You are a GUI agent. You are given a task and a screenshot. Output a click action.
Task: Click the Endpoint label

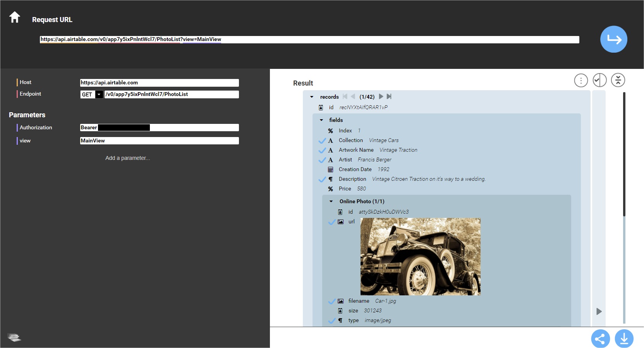coord(30,94)
